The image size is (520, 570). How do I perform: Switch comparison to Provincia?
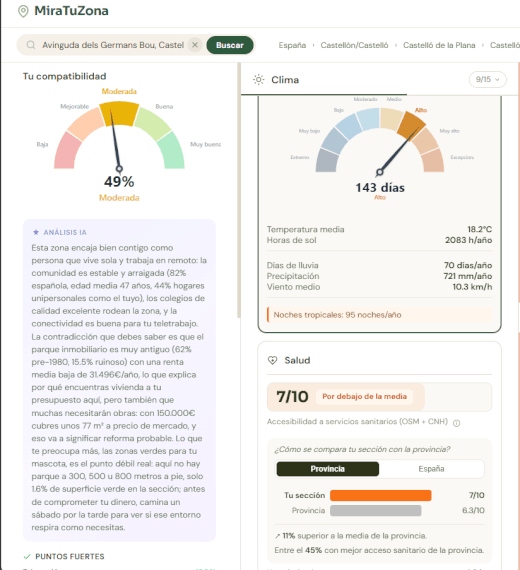point(328,469)
